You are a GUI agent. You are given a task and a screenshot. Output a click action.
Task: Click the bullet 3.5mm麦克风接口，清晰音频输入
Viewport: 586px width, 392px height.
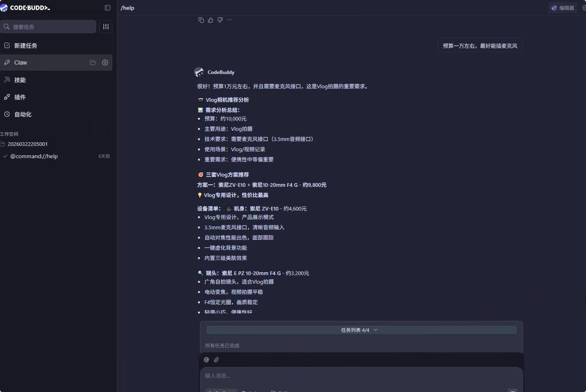click(x=244, y=227)
